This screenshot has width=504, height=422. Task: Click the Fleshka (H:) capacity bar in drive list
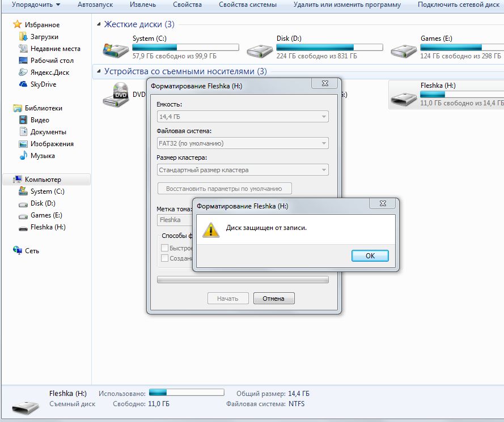[x=462, y=94]
